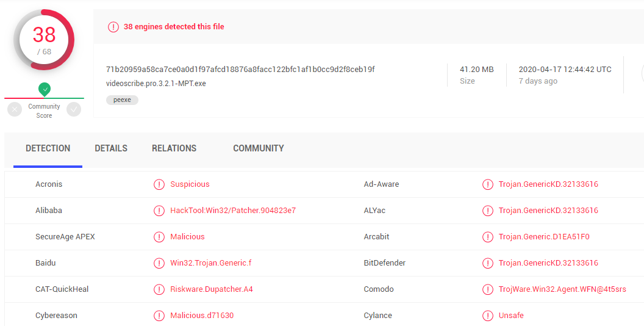Viewport: 644px width, 326px height.
Task: Click the videoscribe.pro.3.2.1-MPT.exe filename
Action: [156, 83]
